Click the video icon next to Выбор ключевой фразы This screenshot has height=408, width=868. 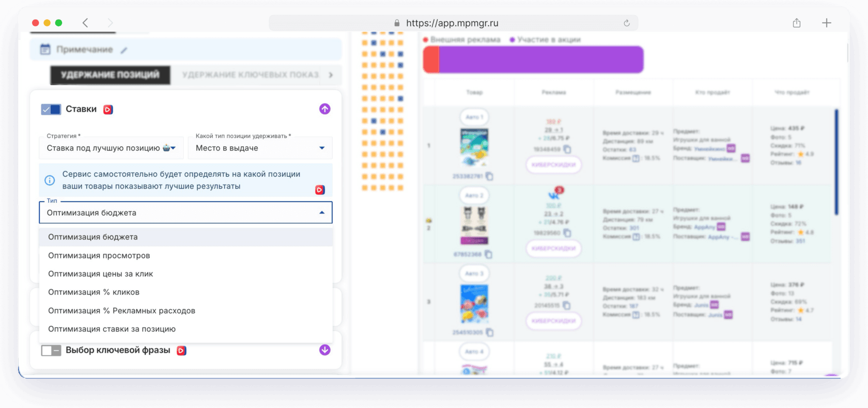tap(181, 351)
